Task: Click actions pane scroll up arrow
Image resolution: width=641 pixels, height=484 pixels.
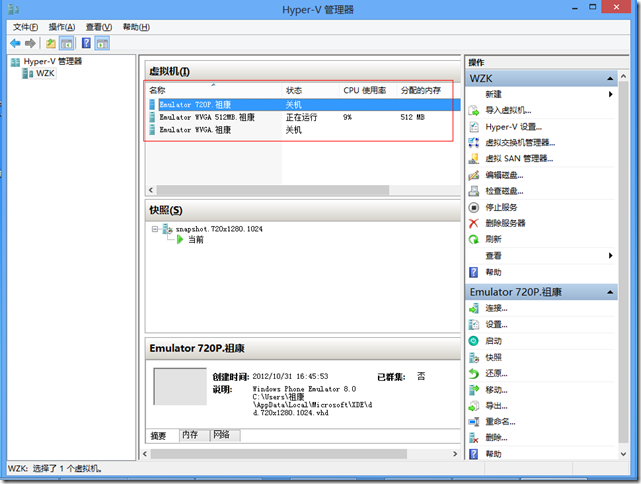Action: click(x=623, y=76)
